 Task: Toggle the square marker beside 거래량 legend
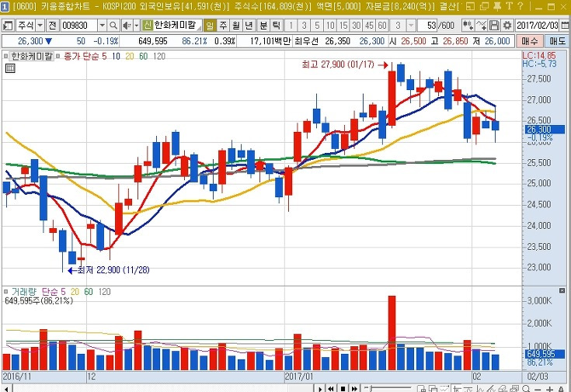(x=5, y=292)
